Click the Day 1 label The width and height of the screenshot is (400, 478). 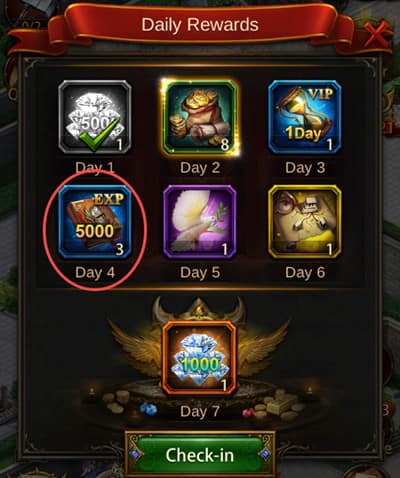95,167
